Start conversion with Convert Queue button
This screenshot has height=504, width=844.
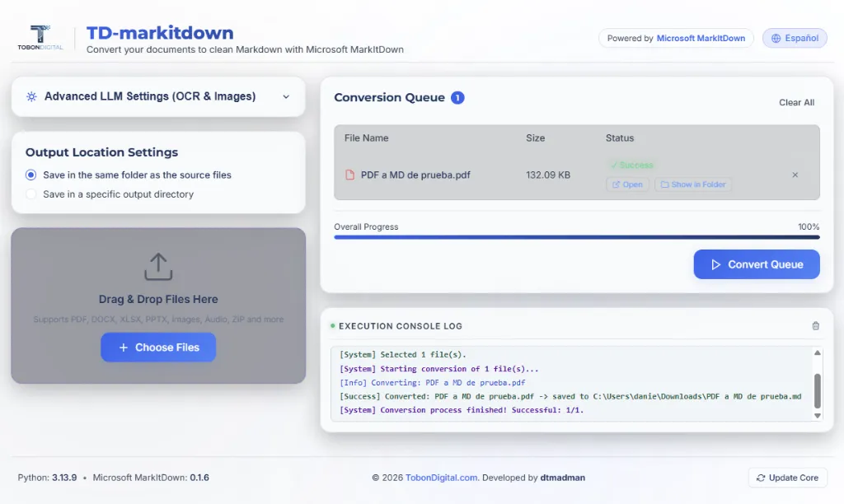[757, 264]
